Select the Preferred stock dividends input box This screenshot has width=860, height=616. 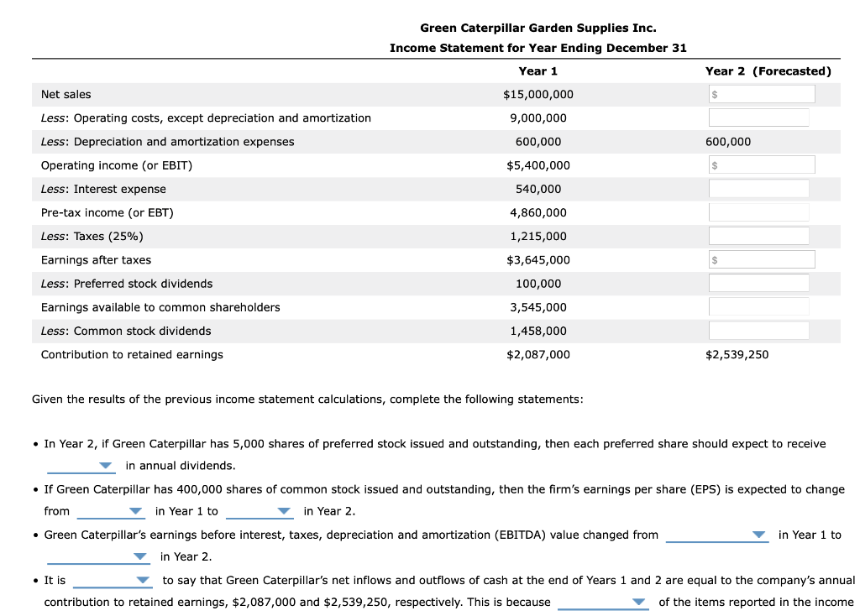pyautogui.click(x=758, y=283)
